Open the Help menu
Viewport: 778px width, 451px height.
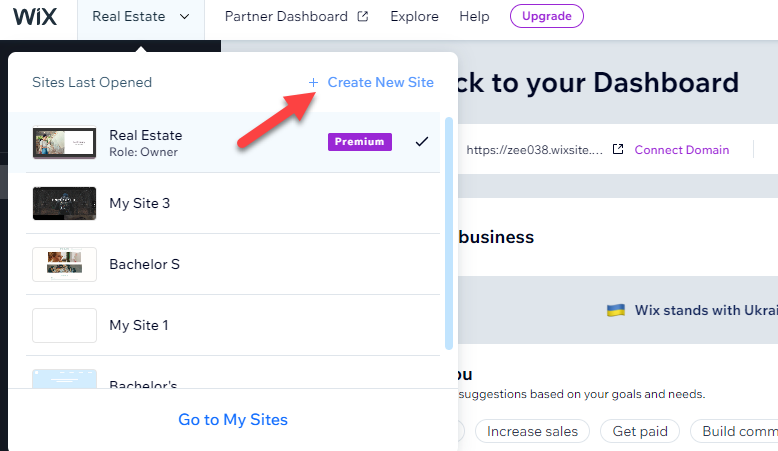pos(474,17)
